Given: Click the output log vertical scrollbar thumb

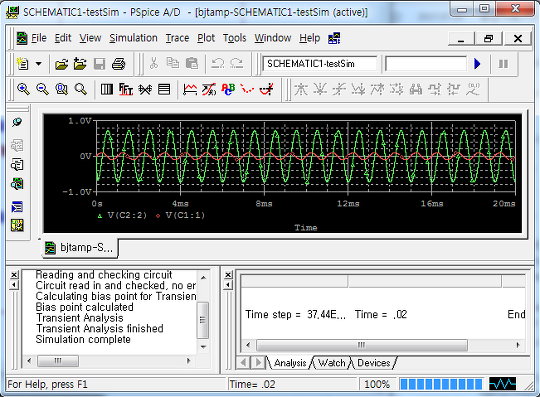Looking at the screenshot, I should coord(203,320).
